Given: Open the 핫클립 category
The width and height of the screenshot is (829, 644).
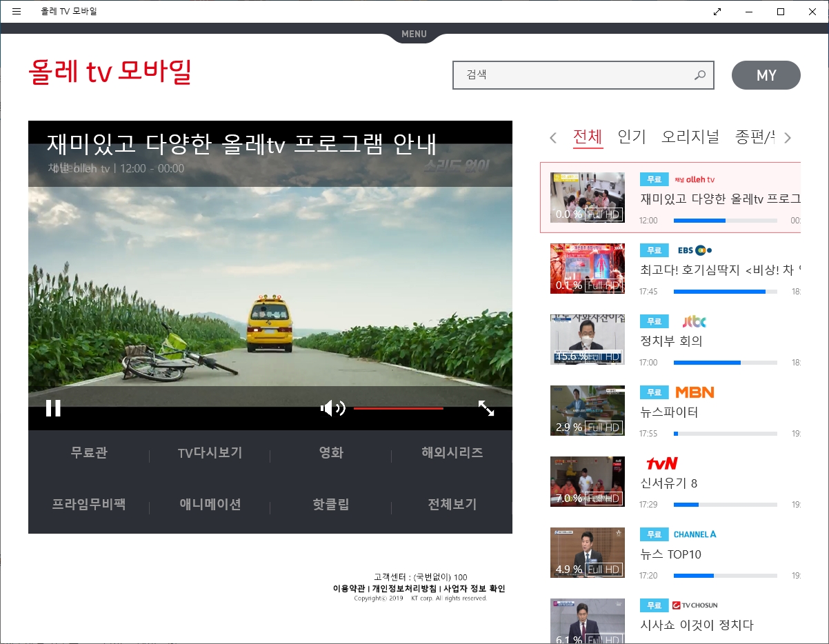Looking at the screenshot, I should click(x=331, y=505).
